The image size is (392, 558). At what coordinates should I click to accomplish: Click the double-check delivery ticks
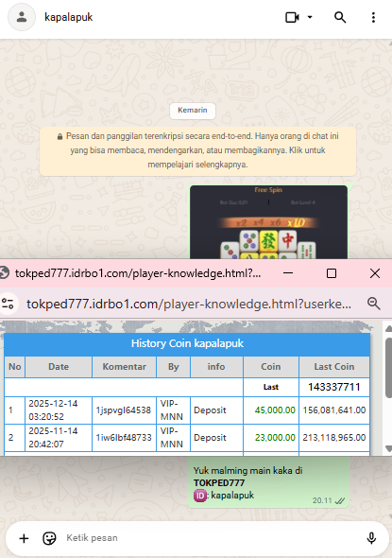(340, 500)
